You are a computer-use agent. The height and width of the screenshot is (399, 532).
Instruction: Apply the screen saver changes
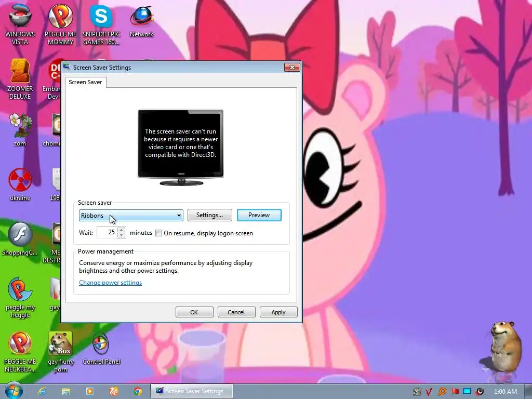pyautogui.click(x=278, y=312)
